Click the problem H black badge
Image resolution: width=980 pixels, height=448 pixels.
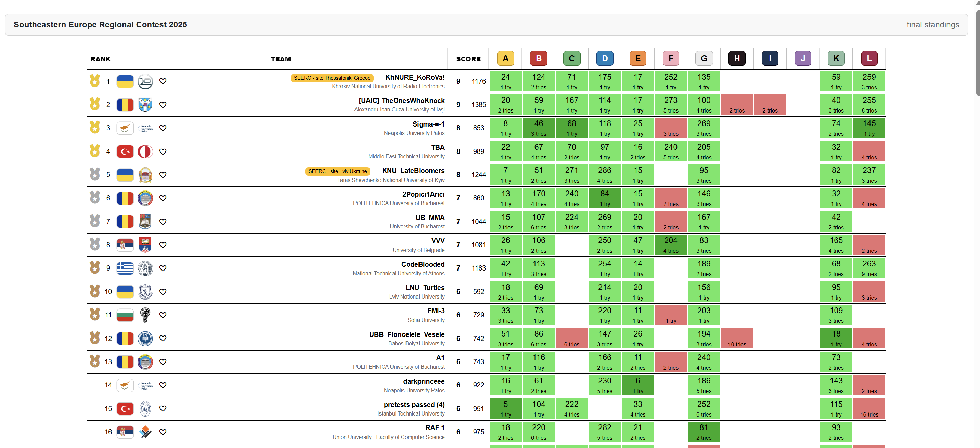tap(736, 58)
